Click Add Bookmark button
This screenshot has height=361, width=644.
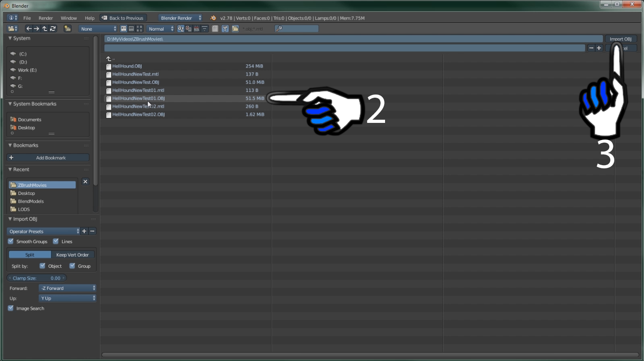(48, 158)
